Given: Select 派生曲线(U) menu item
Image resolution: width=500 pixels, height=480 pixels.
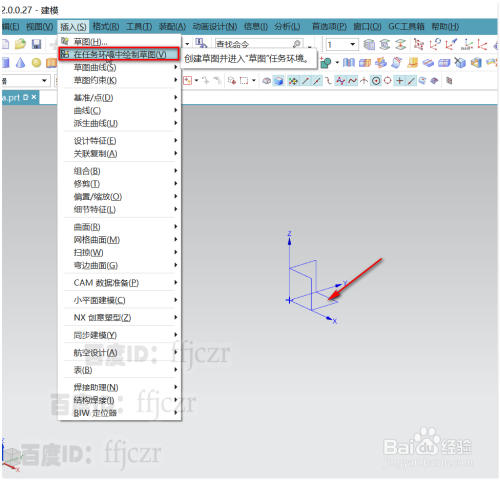Looking at the screenshot, I should point(119,123).
